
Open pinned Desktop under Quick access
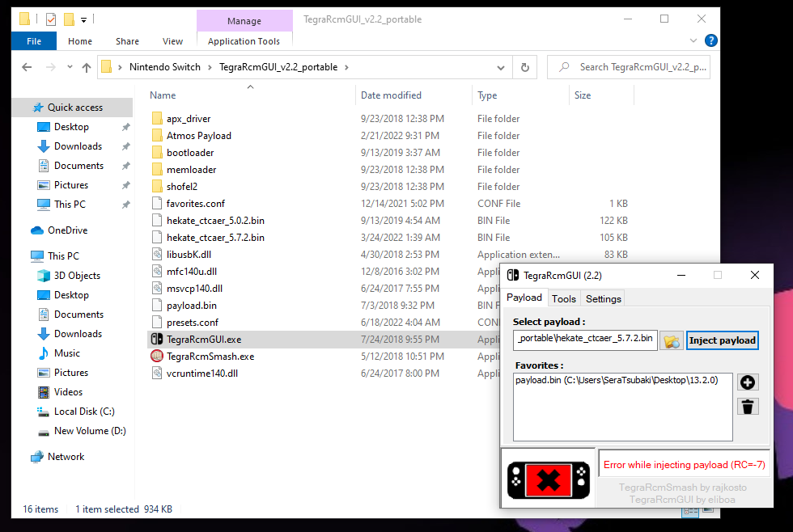(x=71, y=127)
